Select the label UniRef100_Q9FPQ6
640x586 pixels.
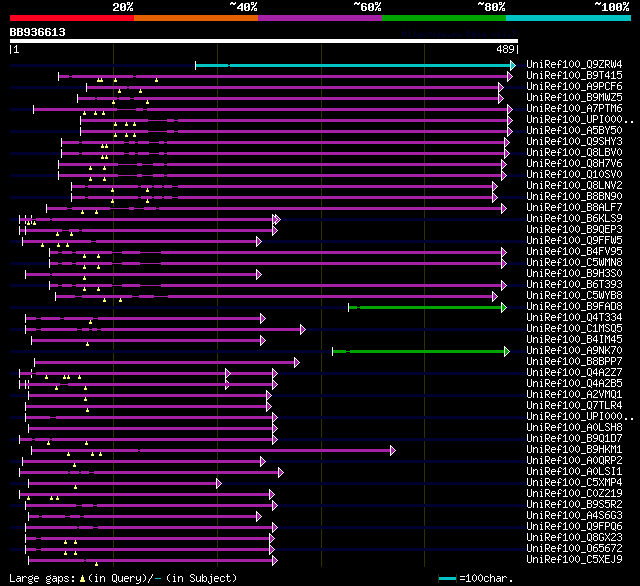(x=574, y=527)
